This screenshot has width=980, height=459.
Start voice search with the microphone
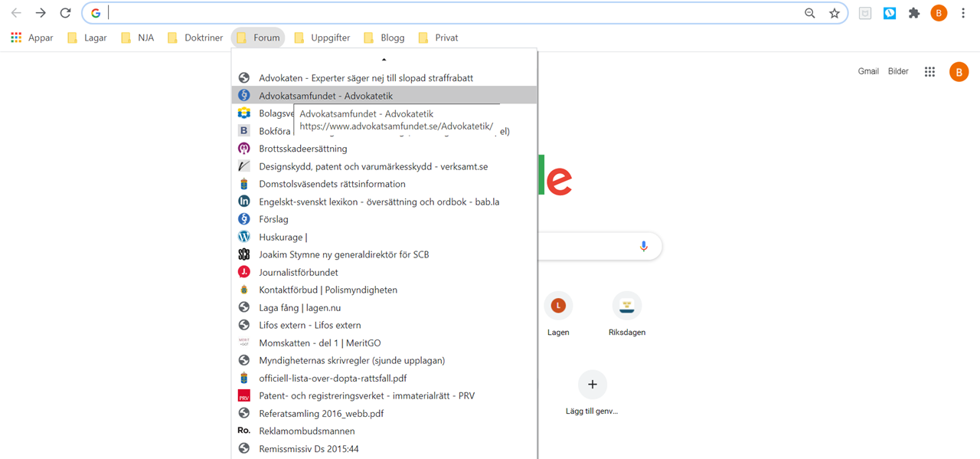(643, 246)
